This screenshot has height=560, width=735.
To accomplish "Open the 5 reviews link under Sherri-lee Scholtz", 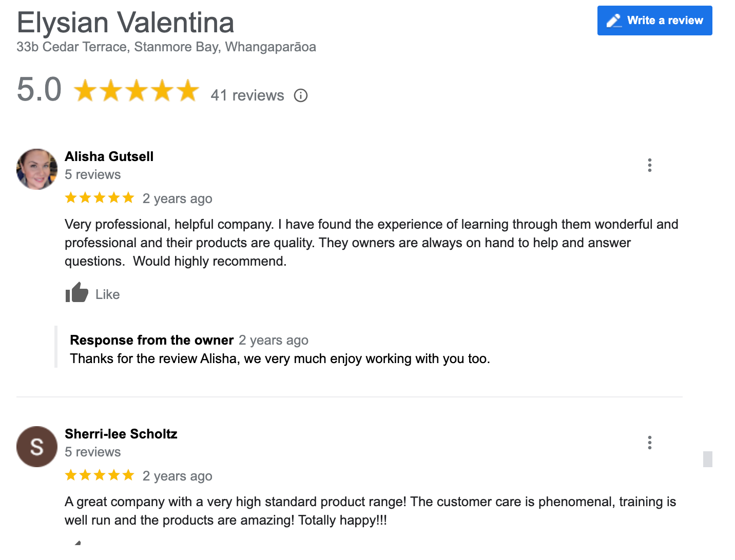I will point(93,452).
